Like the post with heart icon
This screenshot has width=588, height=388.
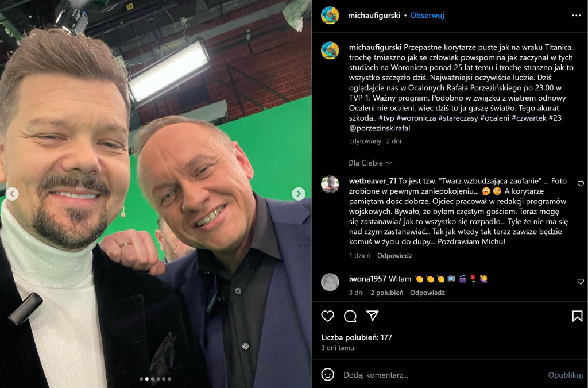coord(327,316)
